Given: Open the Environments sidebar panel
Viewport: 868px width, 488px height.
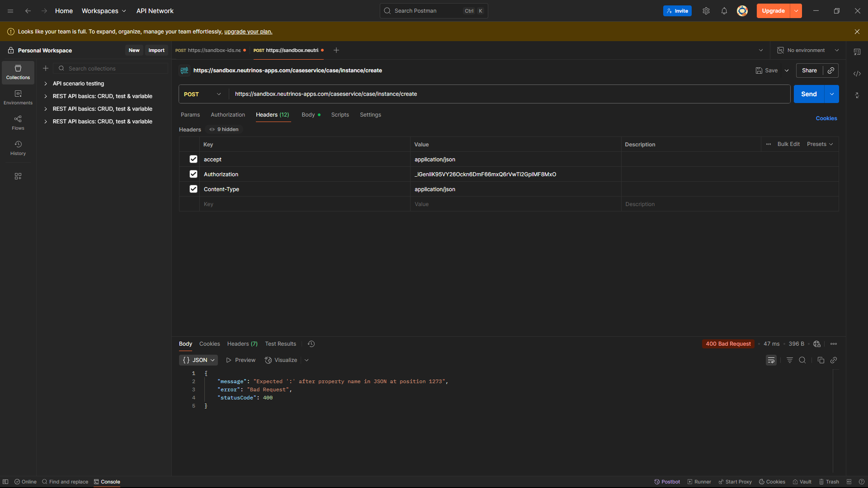Looking at the screenshot, I should coord(18,98).
